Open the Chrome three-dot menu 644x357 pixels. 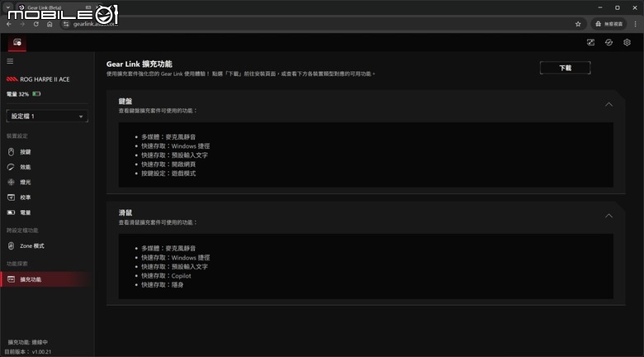[x=636, y=24]
